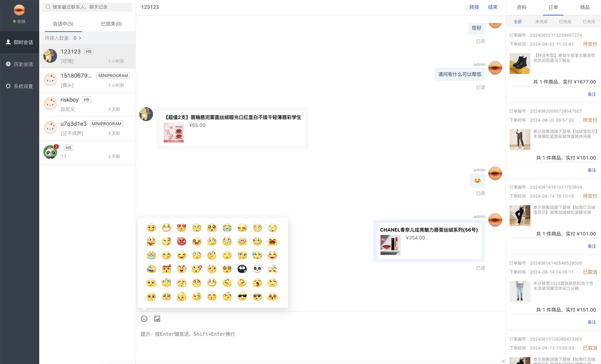Open conversation with riskboy
This screenshot has width=601, height=364.
coord(87,104)
